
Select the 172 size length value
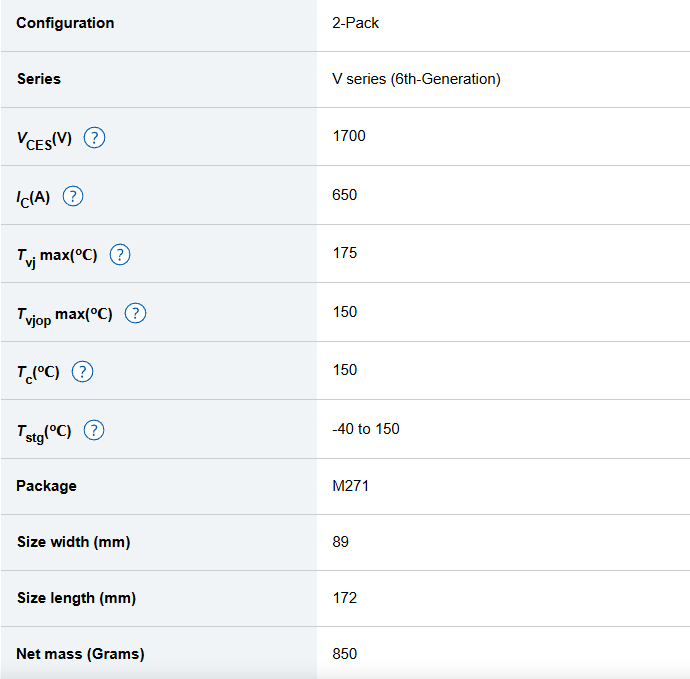coord(345,598)
